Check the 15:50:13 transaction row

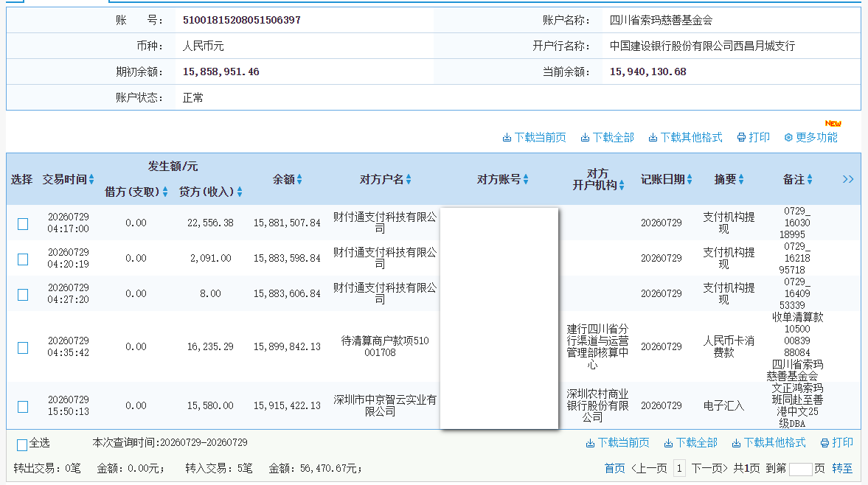(x=23, y=407)
